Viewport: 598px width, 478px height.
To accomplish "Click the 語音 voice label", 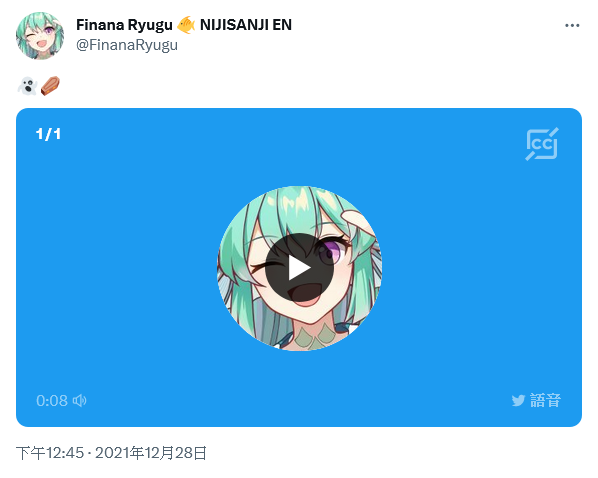I will pyautogui.click(x=545, y=401).
